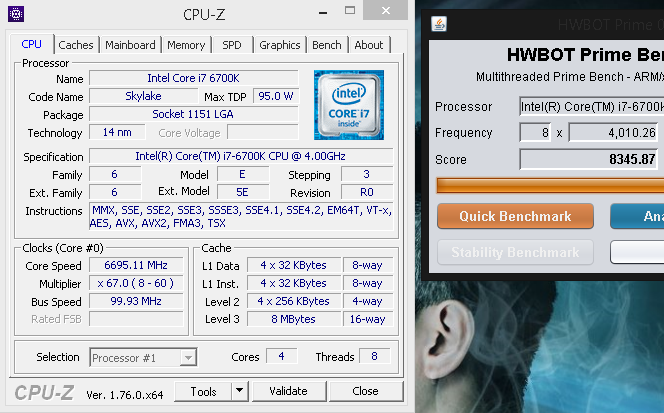Select the SPD tab
The height and width of the screenshot is (413, 664).
pyautogui.click(x=231, y=45)
